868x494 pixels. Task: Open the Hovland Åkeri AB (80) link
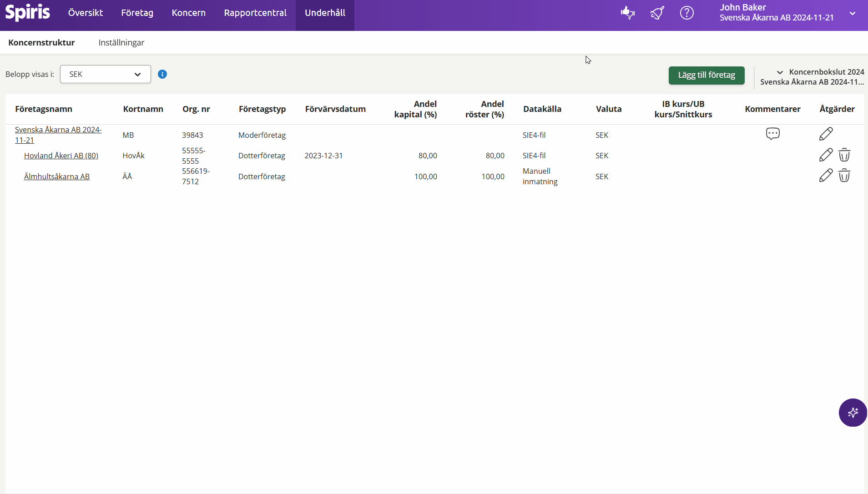pos(61,156)
